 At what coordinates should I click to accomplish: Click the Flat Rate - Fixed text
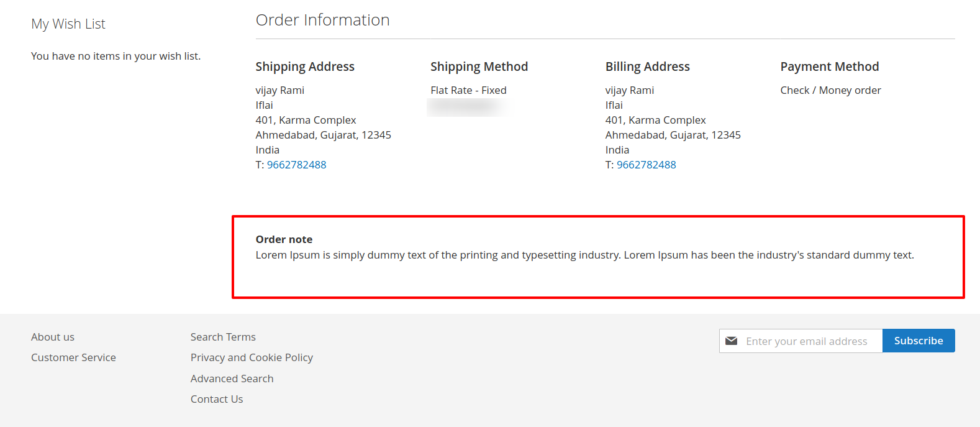(468, 90)
